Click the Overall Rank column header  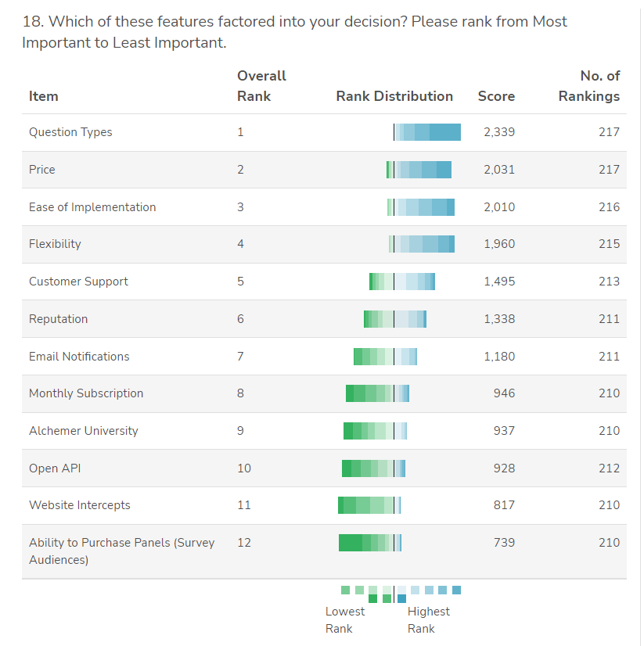261,86
